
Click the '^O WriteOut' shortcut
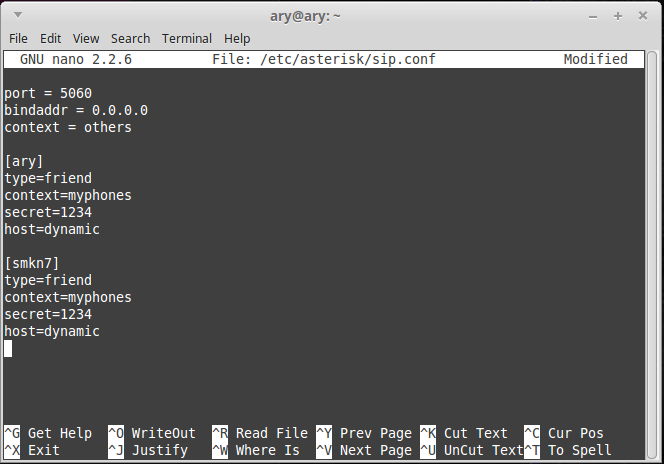[x=152, y=433]
